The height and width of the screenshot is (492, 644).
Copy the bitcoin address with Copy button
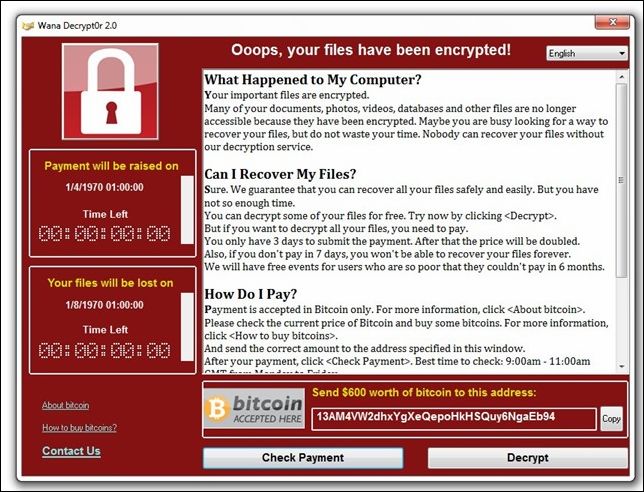click(612, 418)
